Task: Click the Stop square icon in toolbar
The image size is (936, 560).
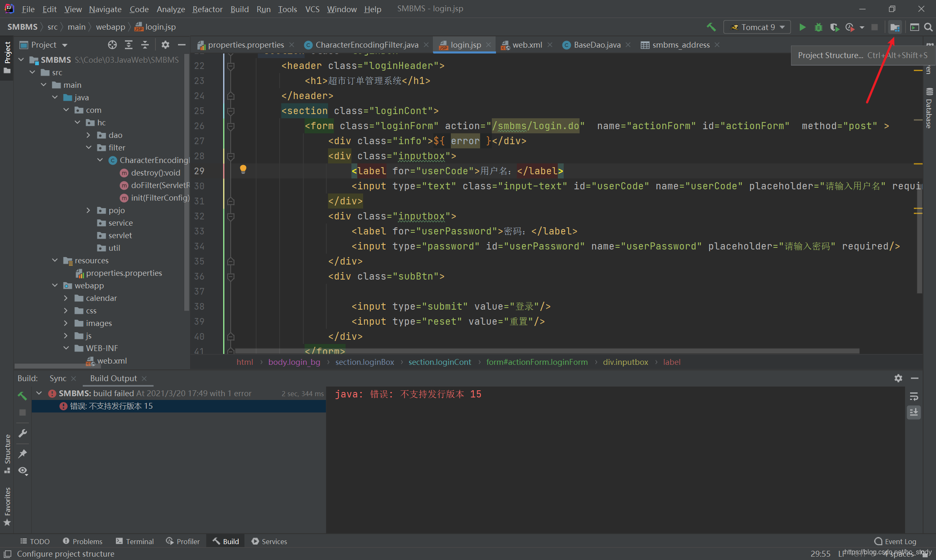Action: tap(875, 27)
